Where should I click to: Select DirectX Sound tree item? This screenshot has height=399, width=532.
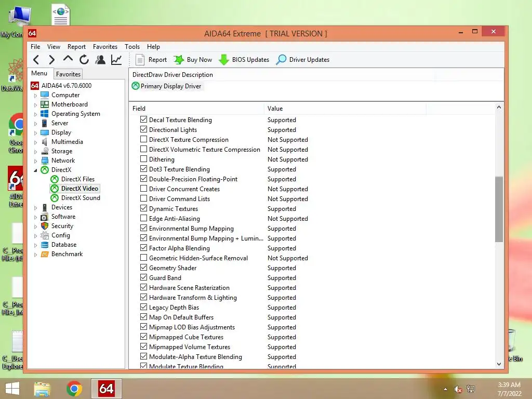(81, 198)
